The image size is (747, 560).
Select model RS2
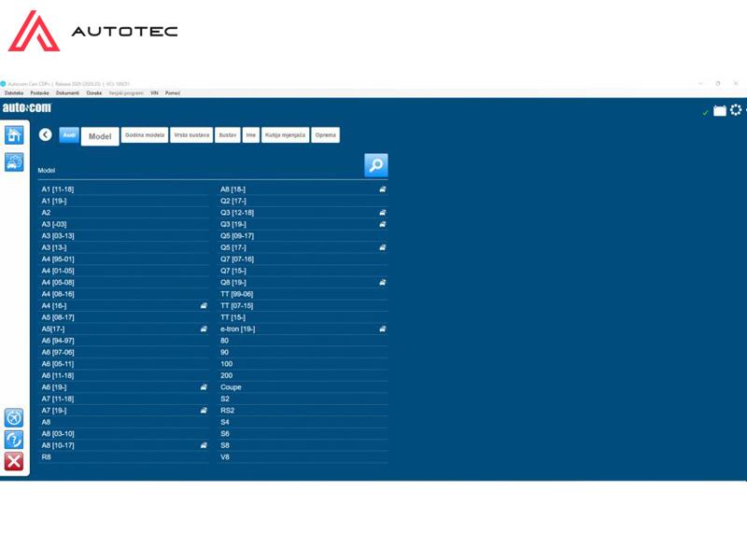[303, 411]
